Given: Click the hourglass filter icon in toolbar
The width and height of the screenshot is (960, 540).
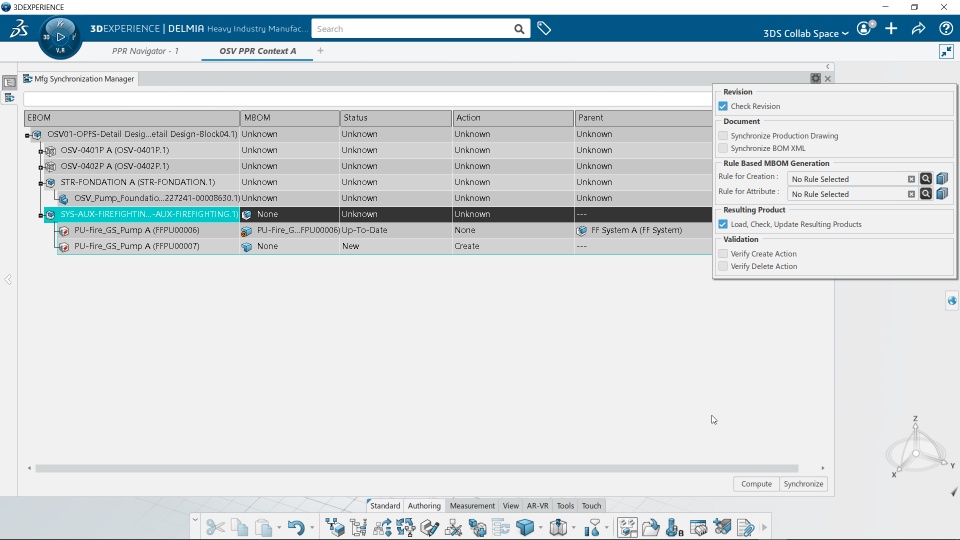Looking at the screenshot, I should click(x=592, y=527).
